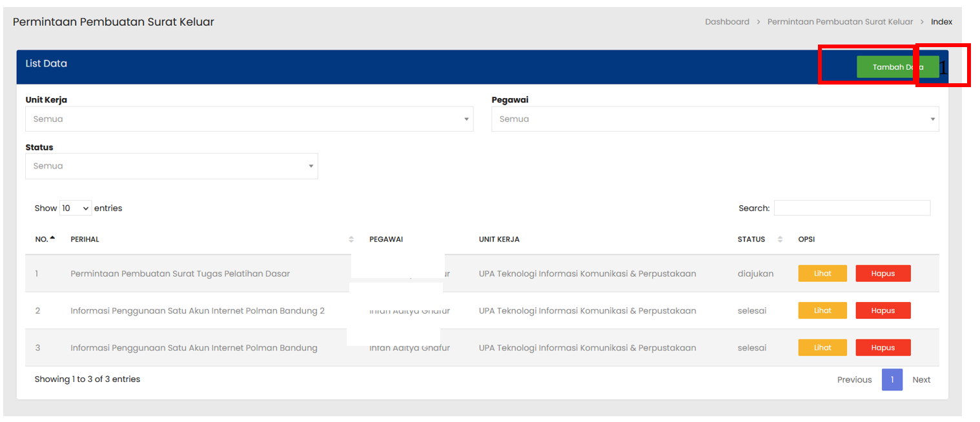Change the Show entries count selector
The width and height of the screenshot is (980, 422).
point(76,208)
